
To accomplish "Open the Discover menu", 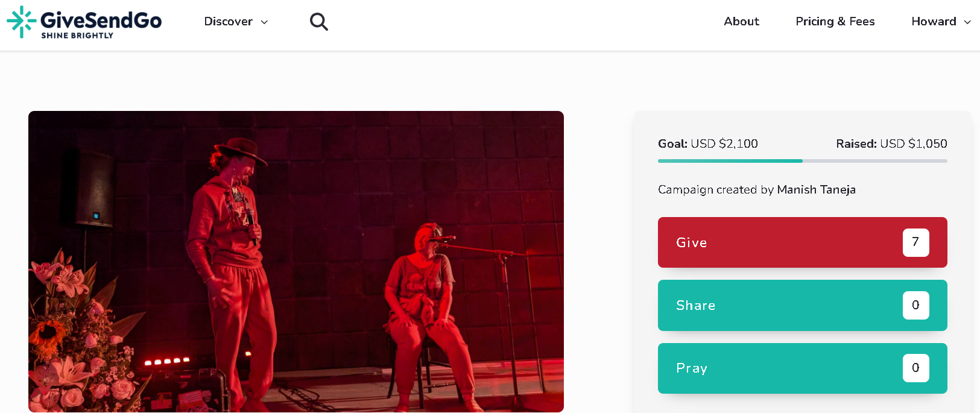I will (229, 22).
